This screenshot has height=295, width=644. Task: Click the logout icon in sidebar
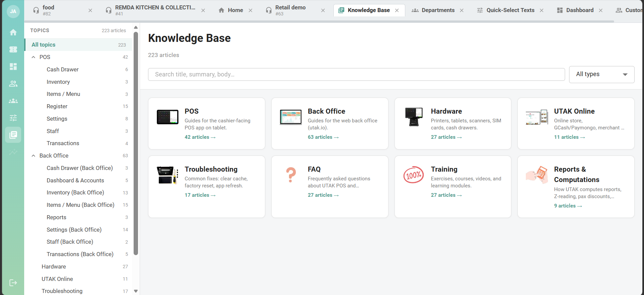(13, 283)
